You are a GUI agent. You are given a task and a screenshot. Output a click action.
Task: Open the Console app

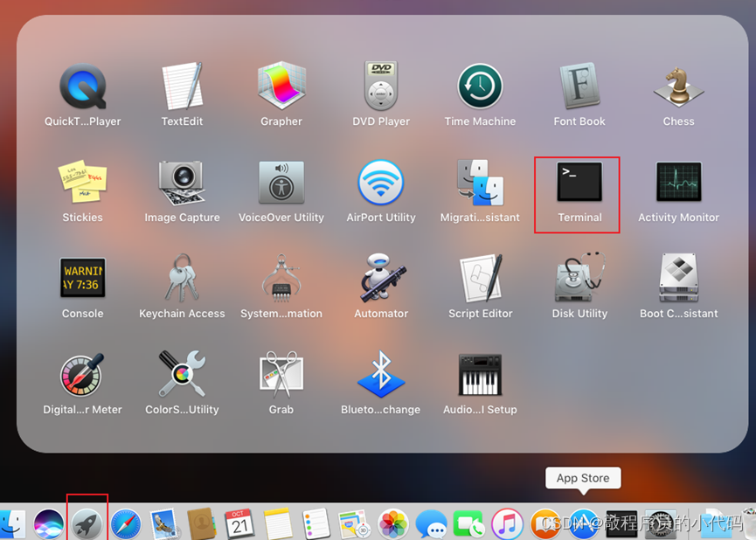(82, 278)
